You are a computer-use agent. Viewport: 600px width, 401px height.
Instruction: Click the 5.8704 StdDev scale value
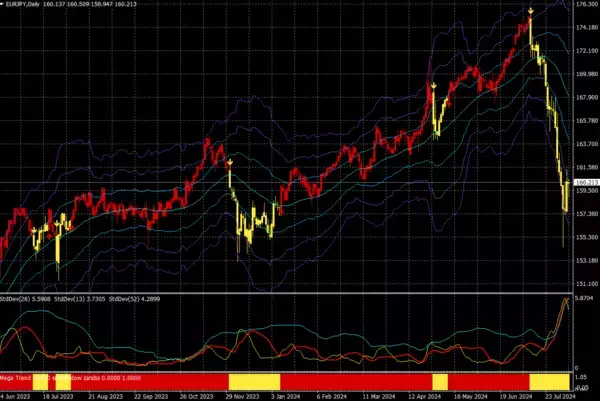pyautogui.click(x=585, y=300)
